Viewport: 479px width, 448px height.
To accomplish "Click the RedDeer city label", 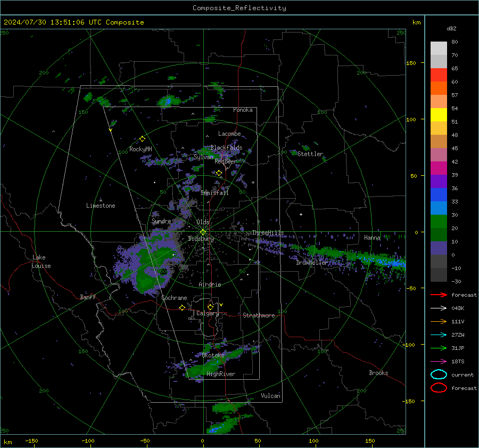I will 226,161.
